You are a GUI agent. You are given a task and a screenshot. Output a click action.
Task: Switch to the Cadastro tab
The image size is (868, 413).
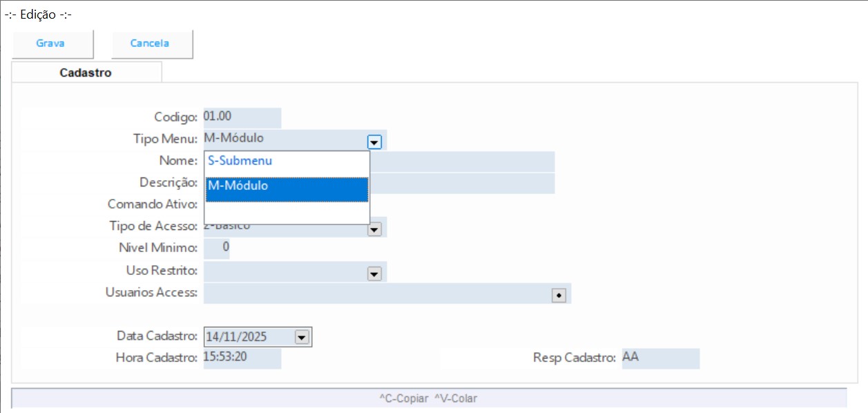(x=86, y=73)
